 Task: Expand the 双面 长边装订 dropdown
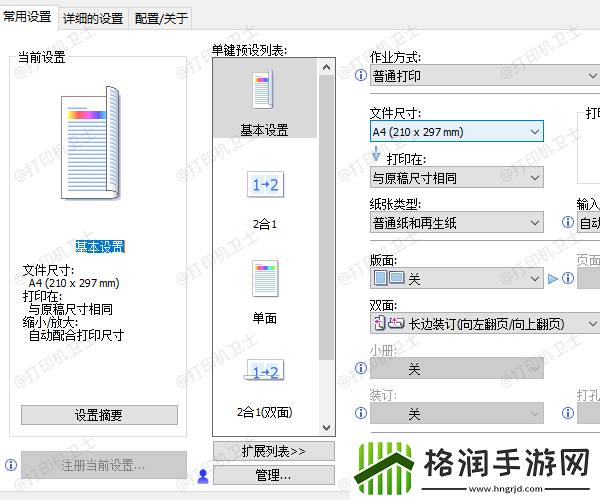tap(485, 323)
